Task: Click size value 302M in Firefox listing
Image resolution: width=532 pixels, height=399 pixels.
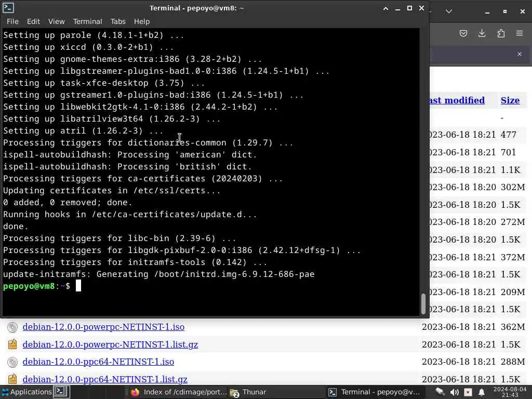Action: [513, 187]
